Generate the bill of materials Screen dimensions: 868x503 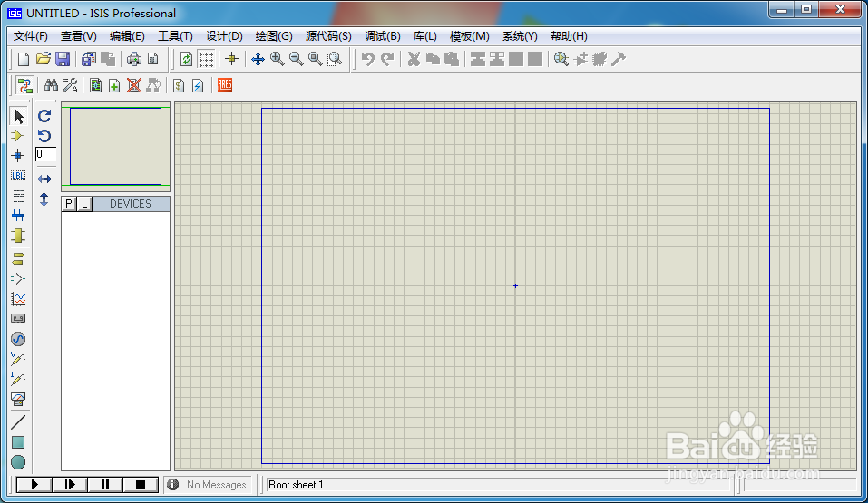coord(179,85)
